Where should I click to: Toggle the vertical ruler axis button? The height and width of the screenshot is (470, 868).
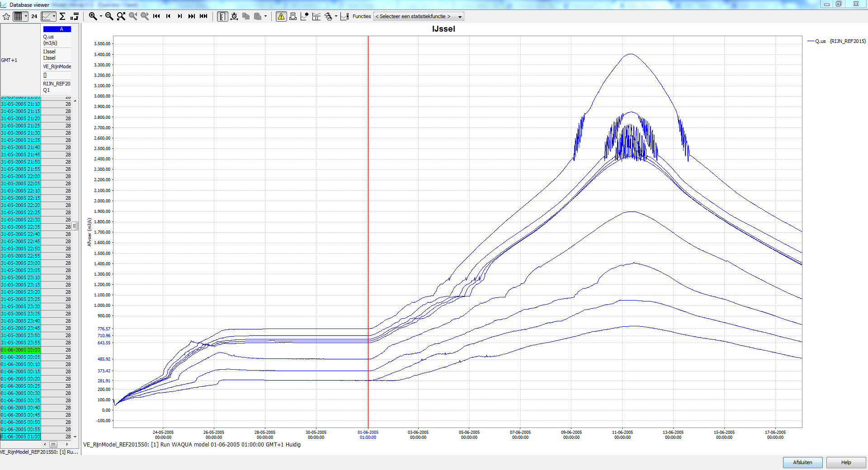pyautogui.click(x=222, y=16)
